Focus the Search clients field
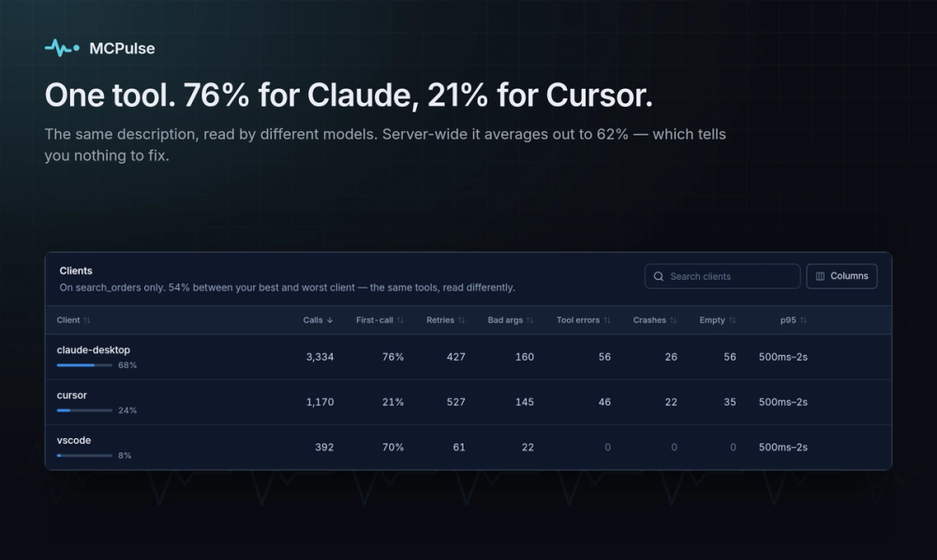The width and height of the screenshot is (937, 560). tap(722, 276)
